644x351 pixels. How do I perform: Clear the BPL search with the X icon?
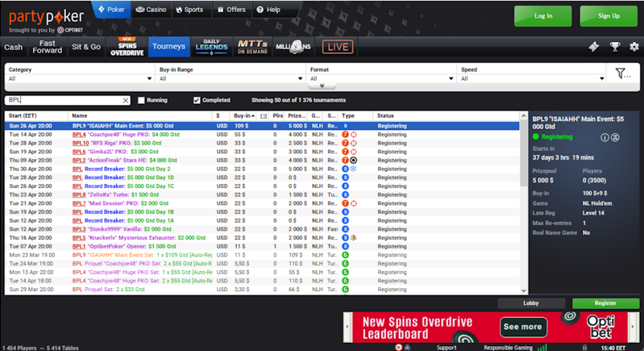point(125,100)
